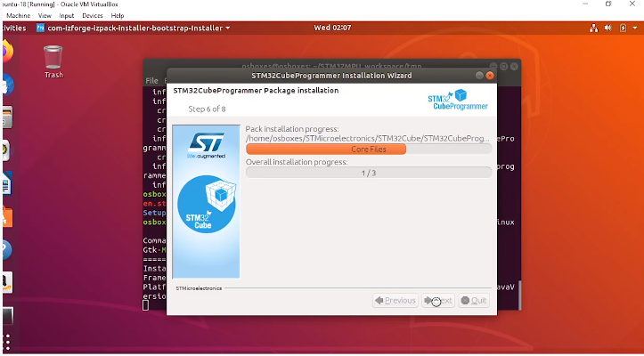Maximize the terminal window
This screenshot has height=356, width=644.
[x=503, y=66]
